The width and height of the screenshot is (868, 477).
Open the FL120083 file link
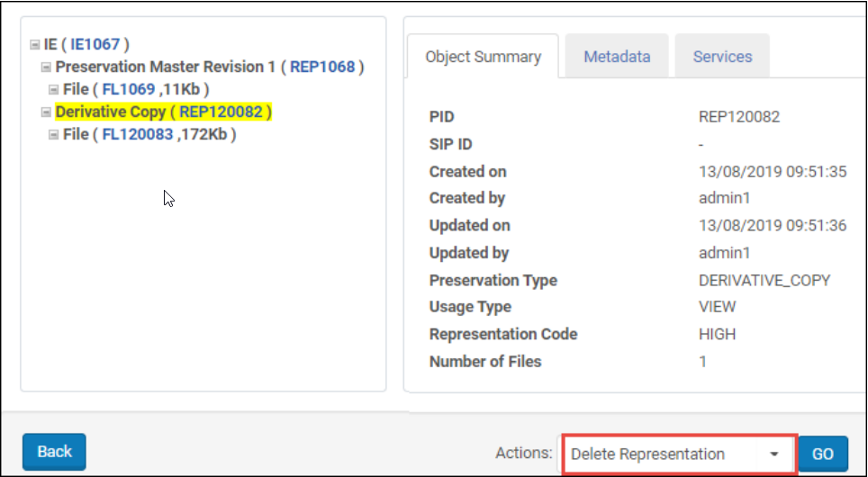click(137, 134)
